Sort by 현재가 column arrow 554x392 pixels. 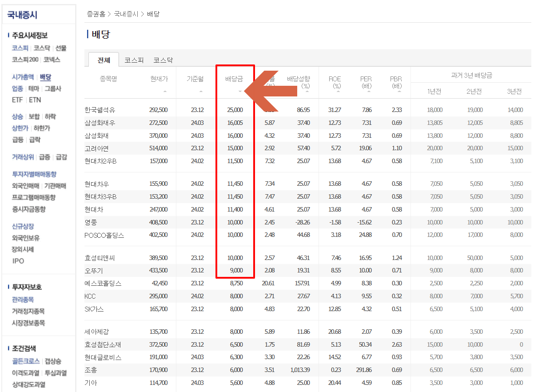tap(165, 91)
